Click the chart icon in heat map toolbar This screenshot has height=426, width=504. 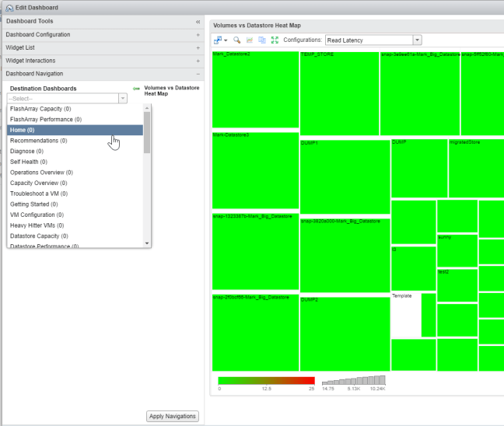coord(250,40)
